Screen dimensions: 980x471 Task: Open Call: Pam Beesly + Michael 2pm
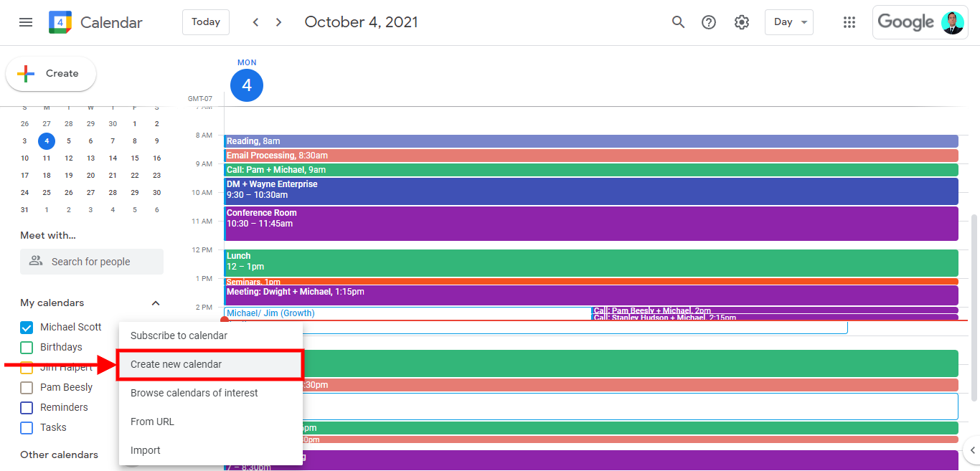(x=775, y=310)
